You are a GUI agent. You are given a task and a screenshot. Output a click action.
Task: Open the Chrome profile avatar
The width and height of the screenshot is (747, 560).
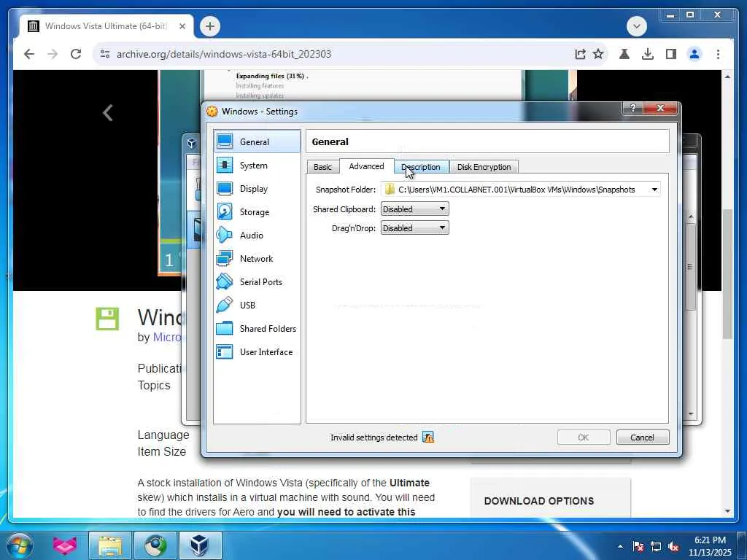click(x=694, y=54)
